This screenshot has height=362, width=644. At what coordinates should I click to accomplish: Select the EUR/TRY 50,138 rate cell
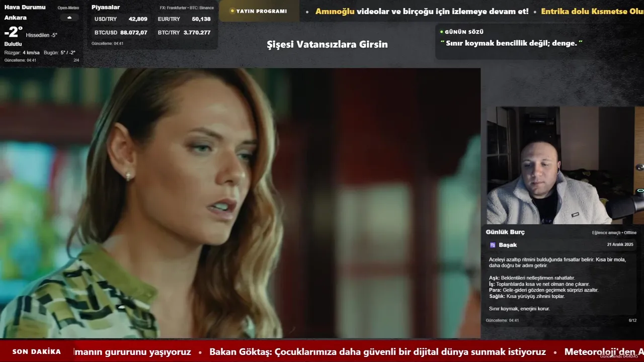pos(184,19)
